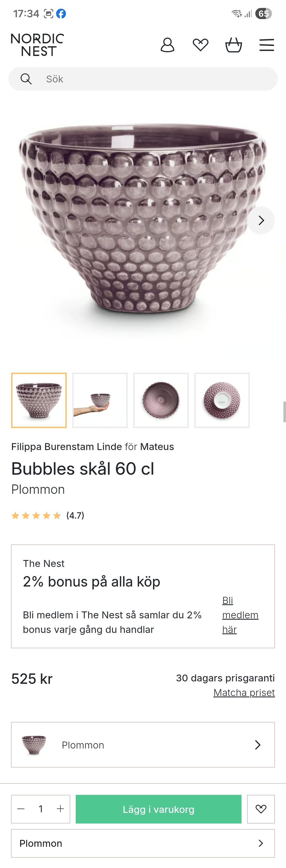Decrease quantity with minus button

coord(21,809)
